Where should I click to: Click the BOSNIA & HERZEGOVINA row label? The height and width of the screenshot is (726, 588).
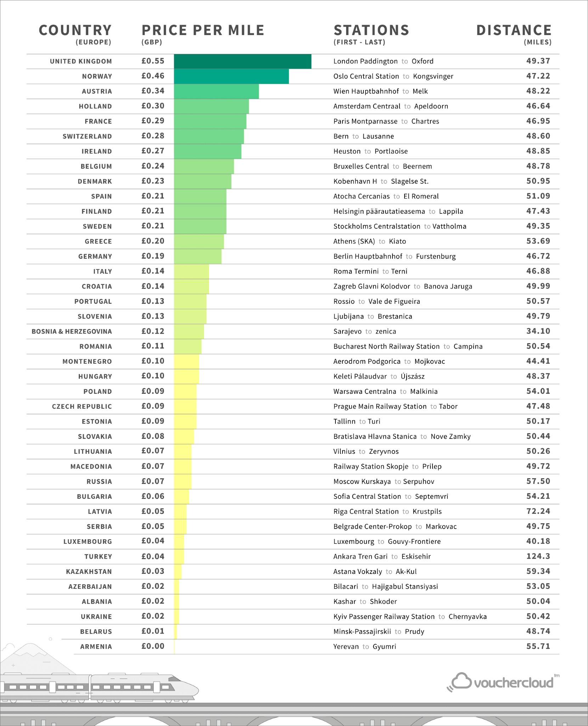[72, 331]
